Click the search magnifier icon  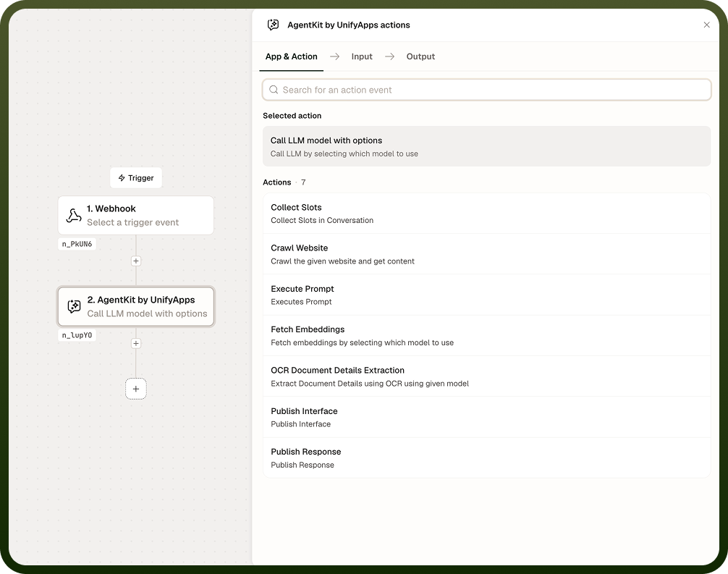pos(274,90)
